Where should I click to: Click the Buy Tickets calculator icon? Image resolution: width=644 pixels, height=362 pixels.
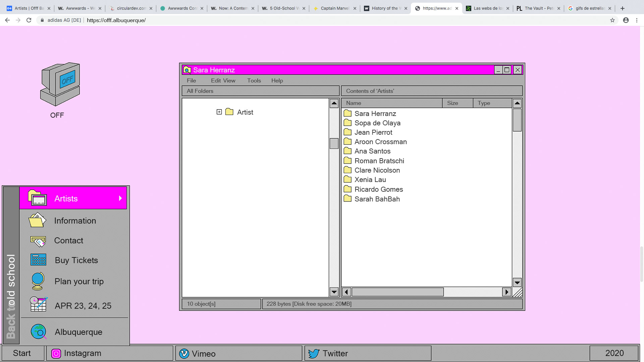[x=38, y=260]
